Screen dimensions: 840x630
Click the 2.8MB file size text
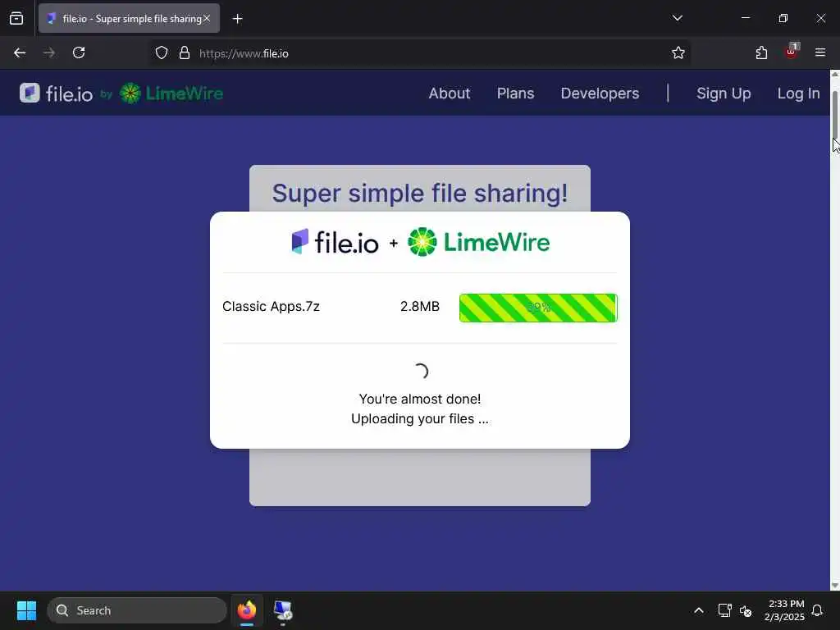click(420, 307)
